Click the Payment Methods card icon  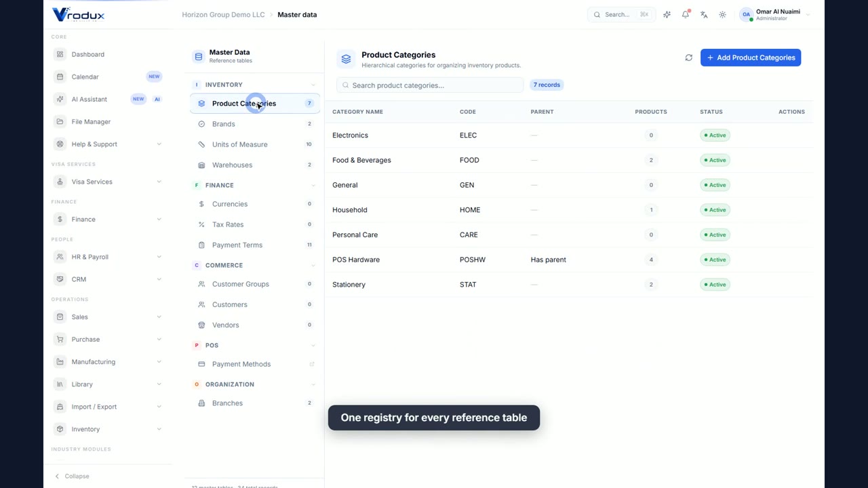[x=201, y=364]
